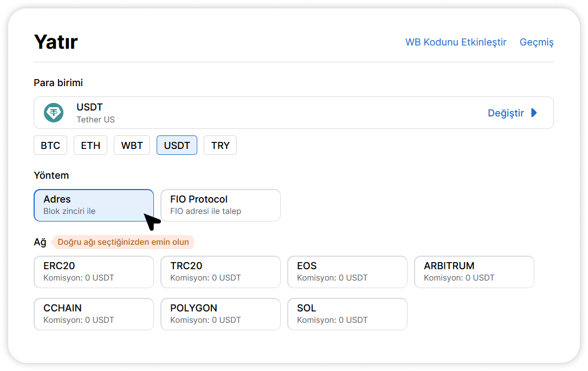588x371 pixels.
Task: Pick the ARBITRUM network
Action: [474, 272]
